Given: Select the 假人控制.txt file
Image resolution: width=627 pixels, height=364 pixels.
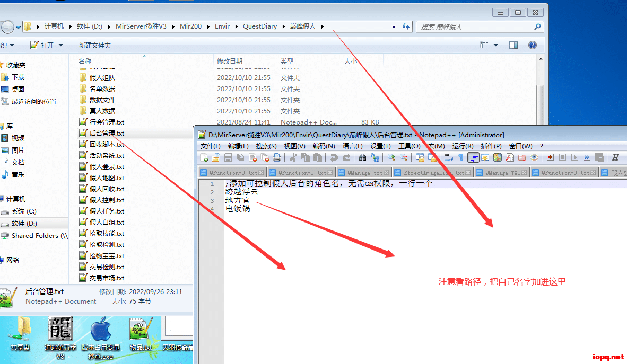Looking at the screenshot, I should pyautogui.click(x=106, y=200).
